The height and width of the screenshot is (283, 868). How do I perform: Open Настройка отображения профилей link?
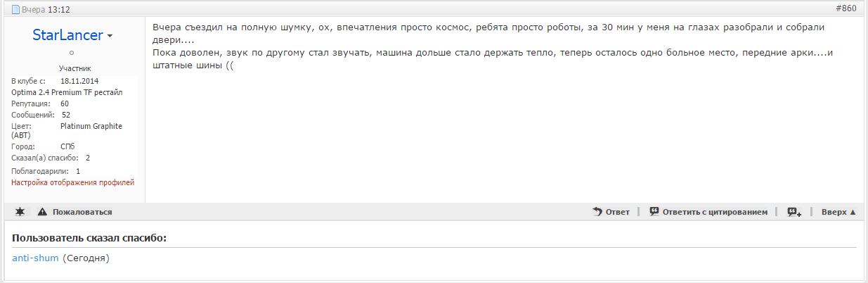coord(72,182)
